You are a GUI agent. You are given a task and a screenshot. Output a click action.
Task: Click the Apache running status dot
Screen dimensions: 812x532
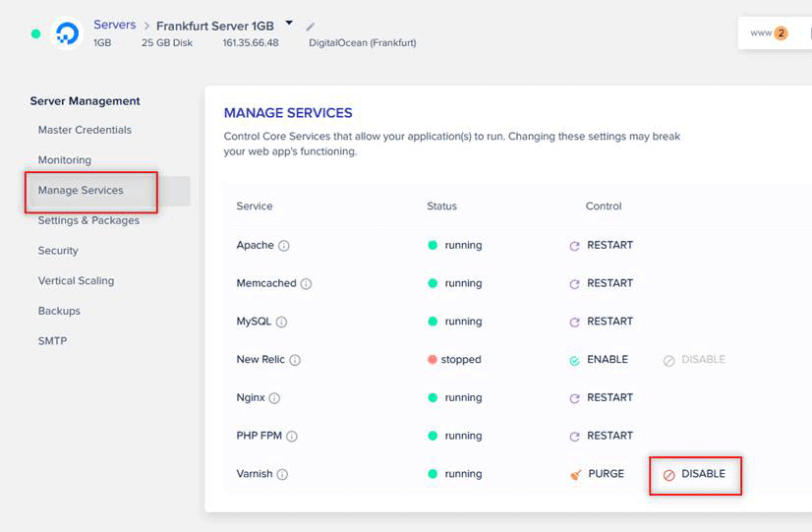coord(433,245)
